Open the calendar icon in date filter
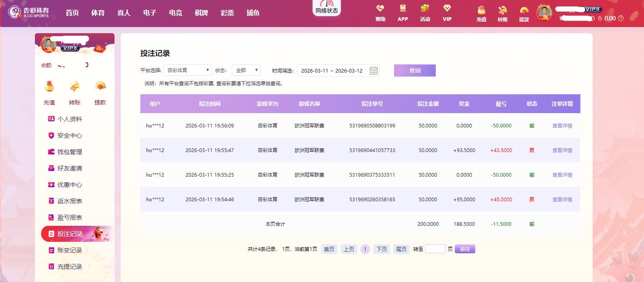644x282 pixels. [374, 70]
